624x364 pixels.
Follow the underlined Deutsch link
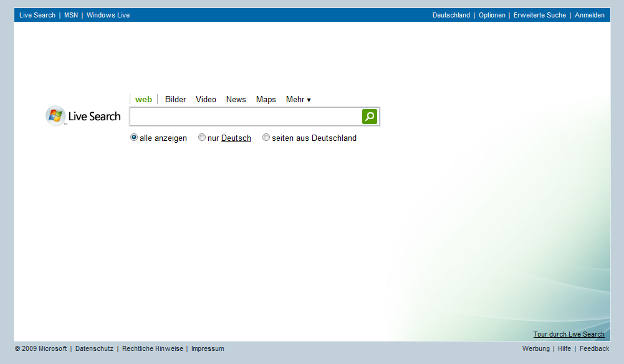coord(236,138)
